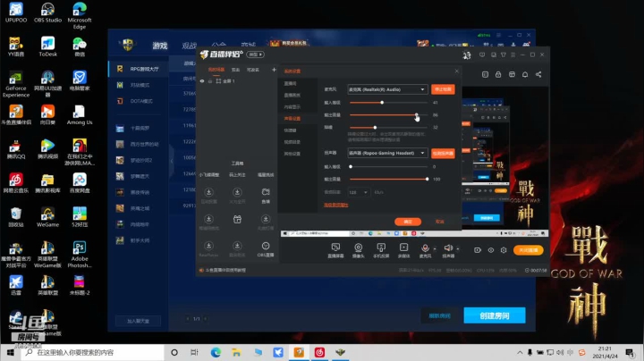
Task: Click the recording camera icon in bottom toolbar
Action: 478,250
